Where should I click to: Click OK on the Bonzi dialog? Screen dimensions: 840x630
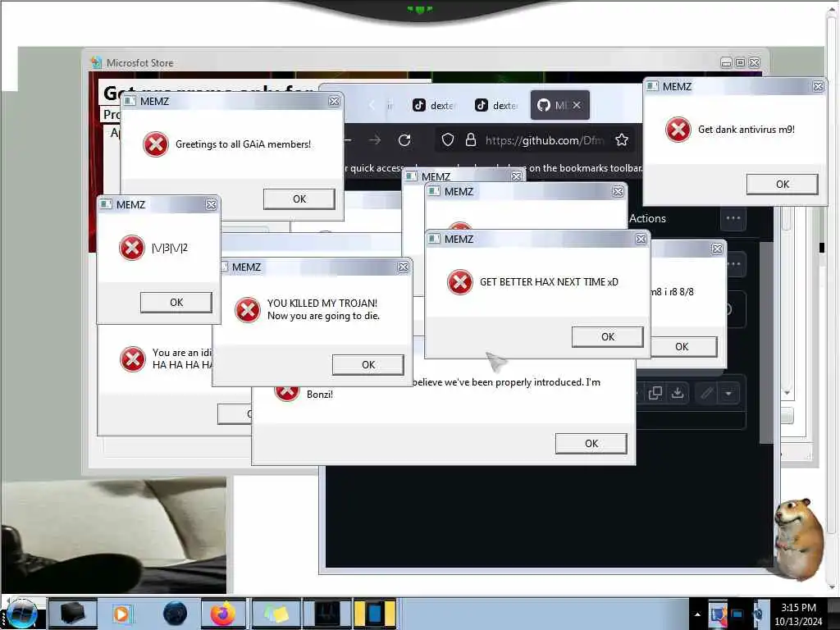click(591, 444)
